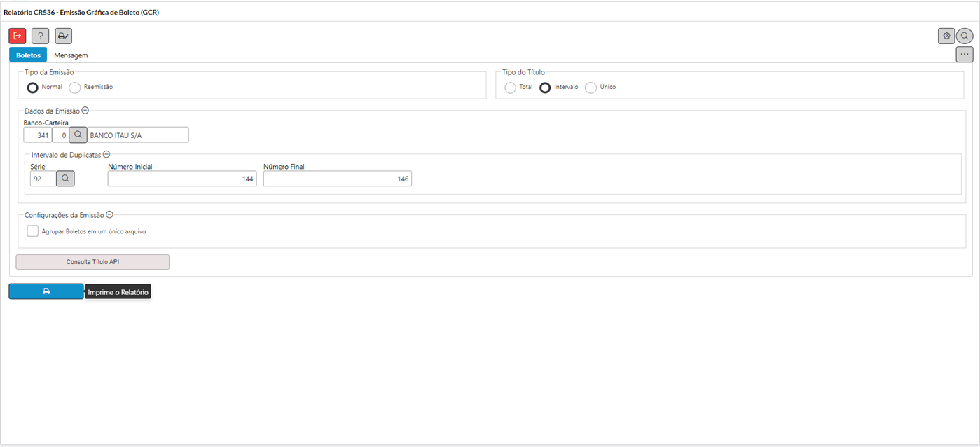Choose Total as Tipo do Título

coord(510,88)
